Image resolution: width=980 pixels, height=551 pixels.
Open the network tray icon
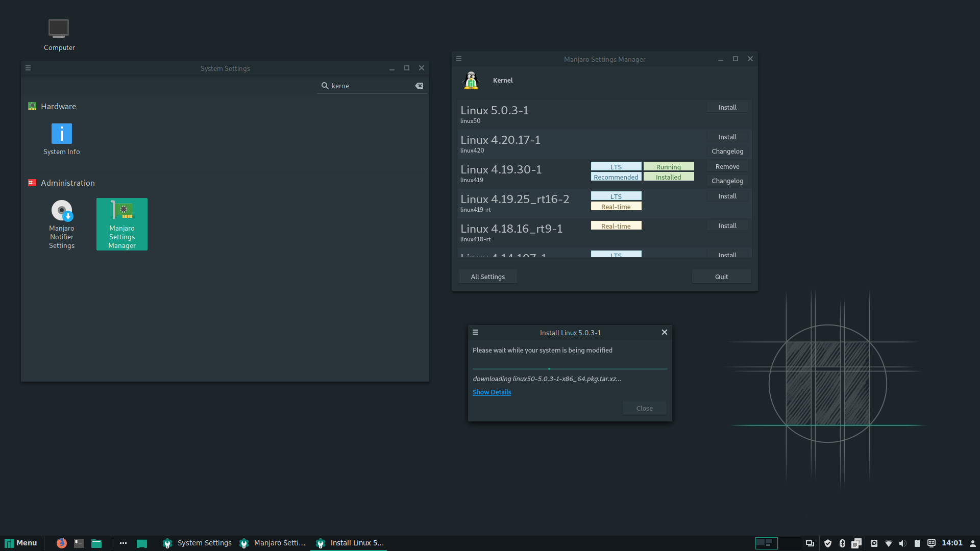click(889, 544)
